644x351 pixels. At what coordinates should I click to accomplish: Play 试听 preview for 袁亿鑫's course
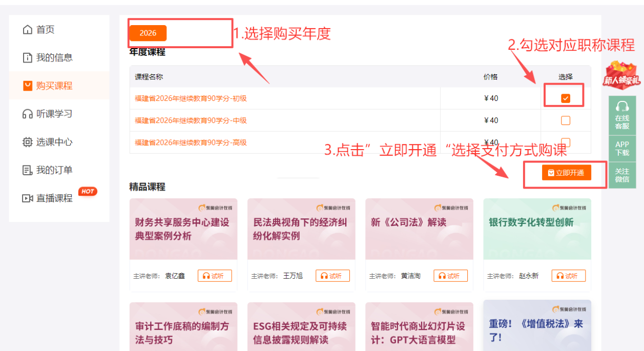pos(215,275)
